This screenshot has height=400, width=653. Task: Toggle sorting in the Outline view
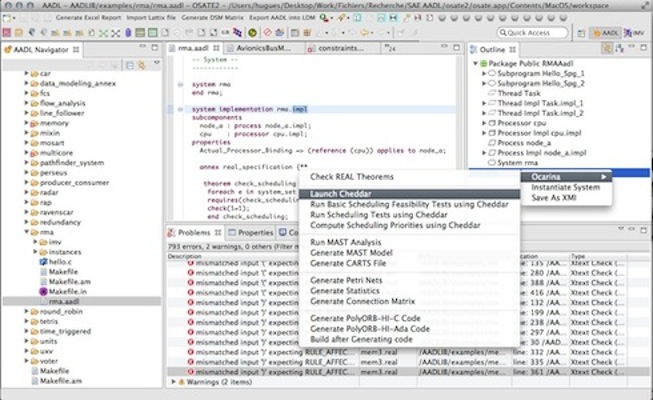click(620, 49)
